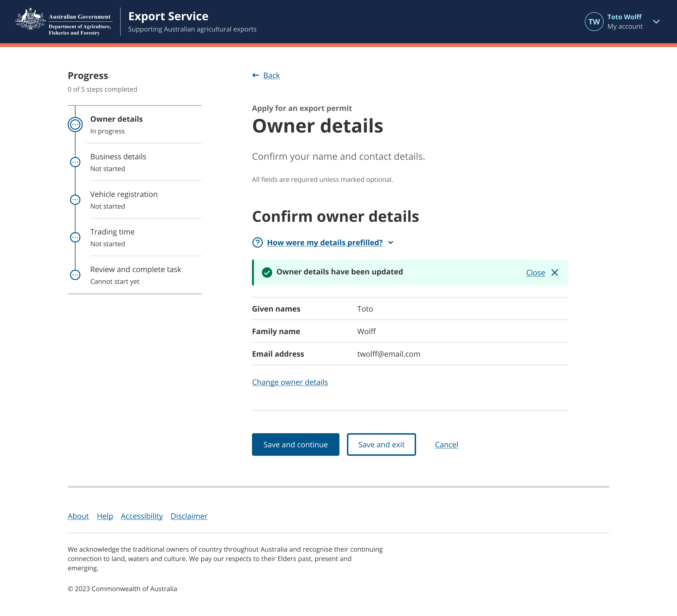Click the Business details step circle icon
This screenshot has height=616, width=677.
75,162
